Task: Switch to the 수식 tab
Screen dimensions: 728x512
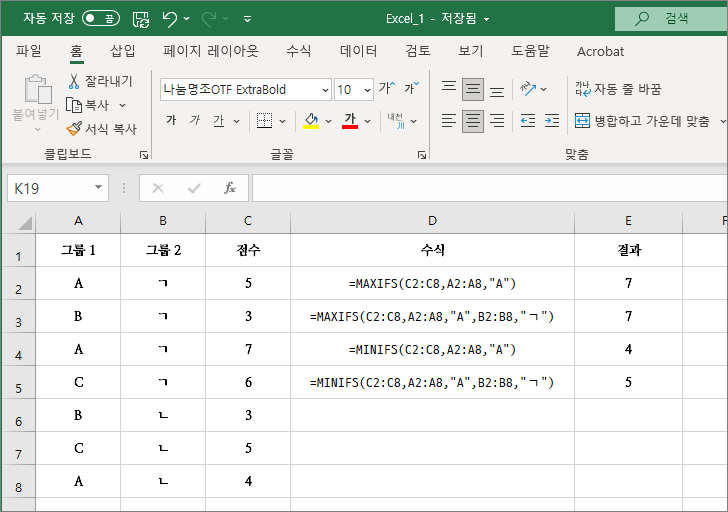Action: pos(299,51)
